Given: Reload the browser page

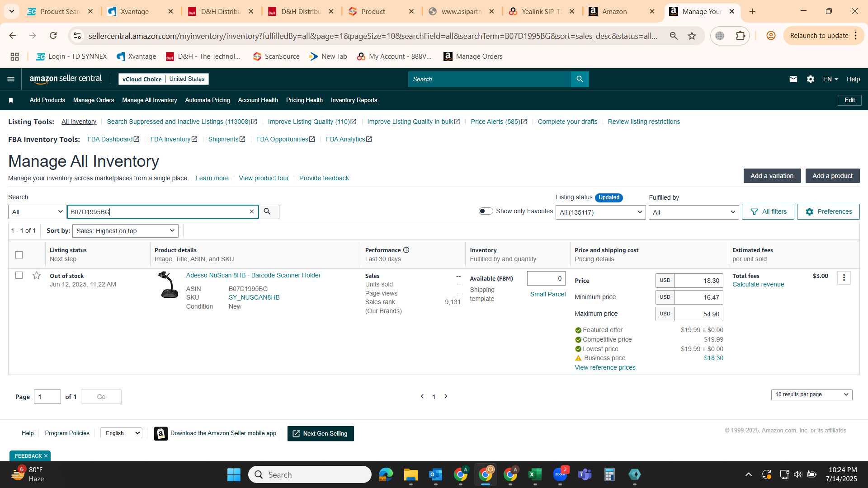Looking at the screenshot, I should pos(53,36).
